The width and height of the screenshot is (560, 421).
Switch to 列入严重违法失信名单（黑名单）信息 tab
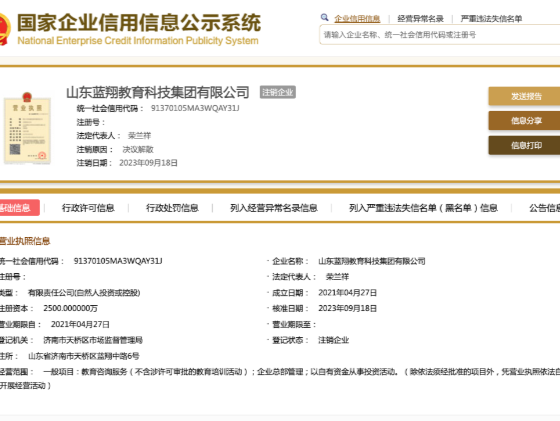tap(423, 208)
